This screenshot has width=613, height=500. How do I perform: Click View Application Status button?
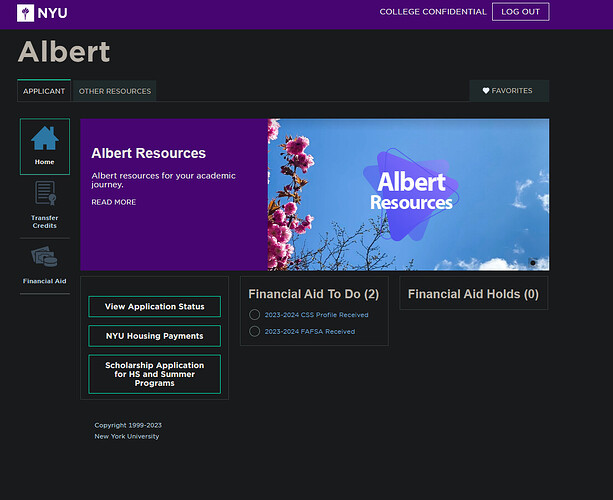point(154,306)
